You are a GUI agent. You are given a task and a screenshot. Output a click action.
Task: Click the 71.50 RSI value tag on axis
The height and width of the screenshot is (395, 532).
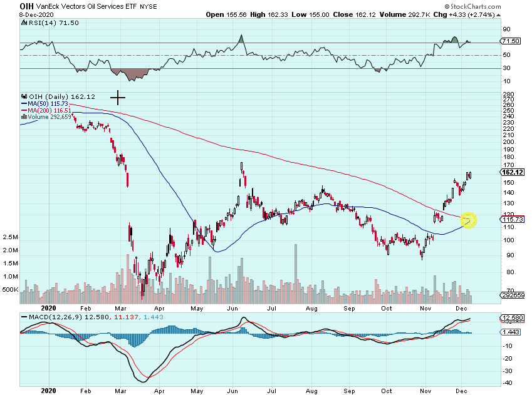(511, 41)
